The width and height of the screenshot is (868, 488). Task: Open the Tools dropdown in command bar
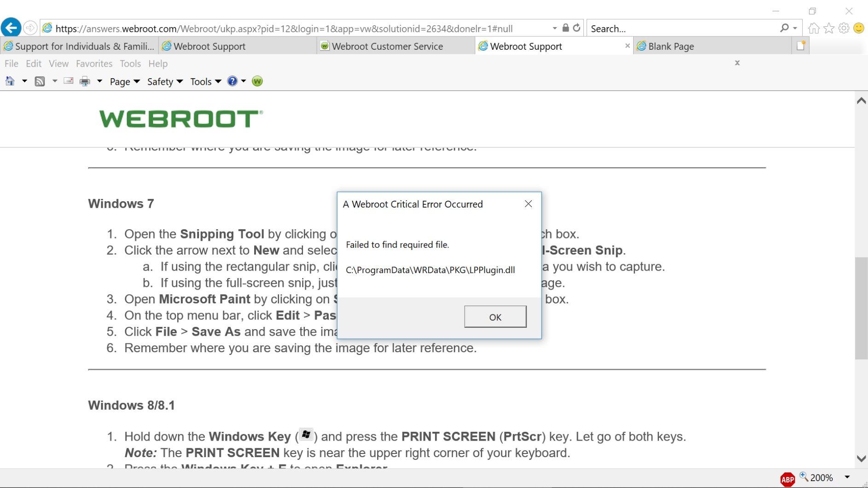[x=205, y=81]
